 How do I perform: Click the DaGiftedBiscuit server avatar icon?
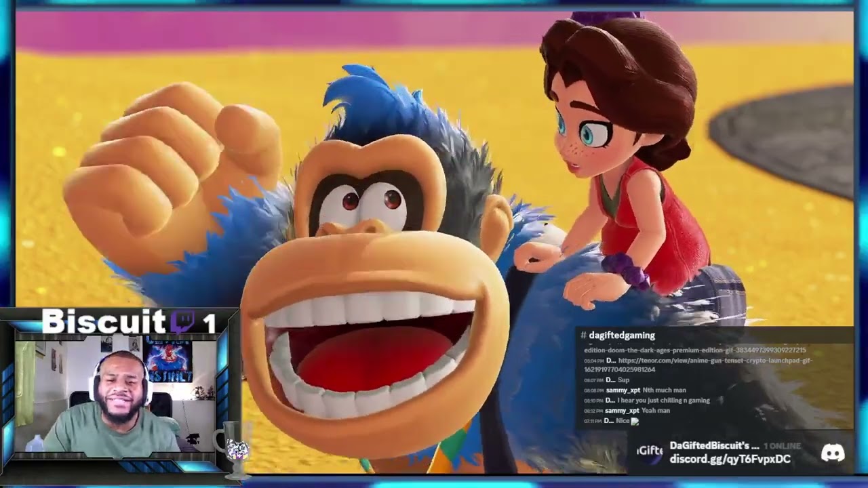point(649,451)
